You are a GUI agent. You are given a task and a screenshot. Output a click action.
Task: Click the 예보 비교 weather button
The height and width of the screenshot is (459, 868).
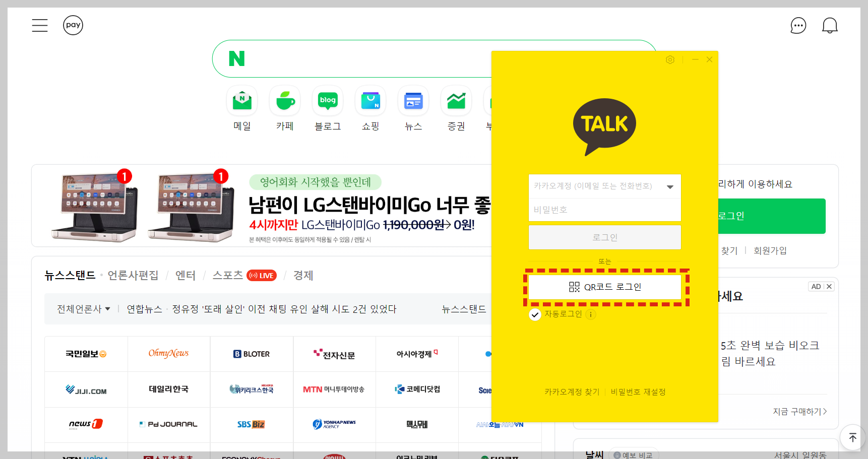point(634,454)
